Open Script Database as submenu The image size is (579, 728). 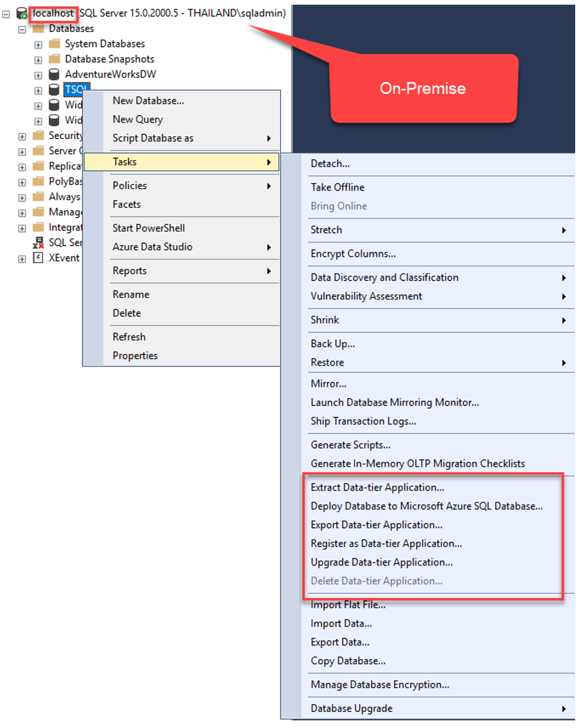(182, 138)
